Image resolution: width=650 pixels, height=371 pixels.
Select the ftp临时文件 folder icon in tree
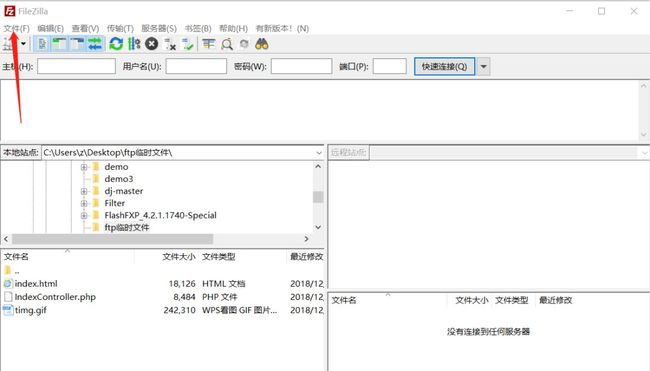[96, 227]
